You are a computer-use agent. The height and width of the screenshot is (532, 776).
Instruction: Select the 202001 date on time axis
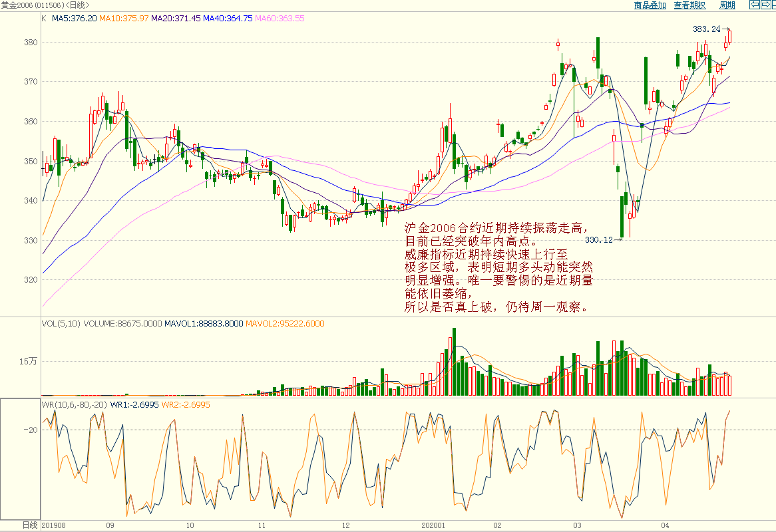tap(433, 525)
